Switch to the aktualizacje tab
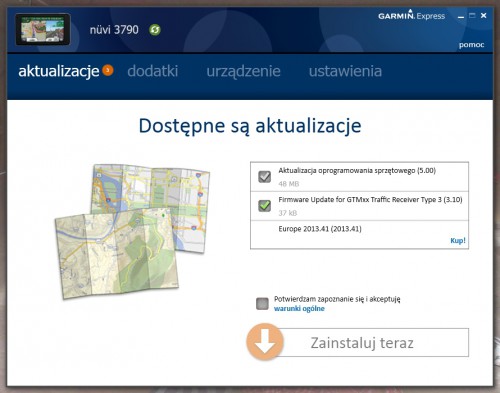 (59, 71)
